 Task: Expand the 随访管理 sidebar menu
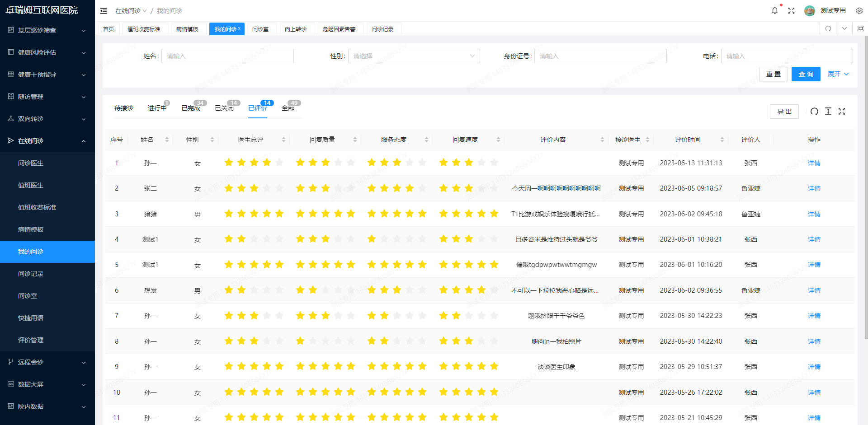[47, 97]
